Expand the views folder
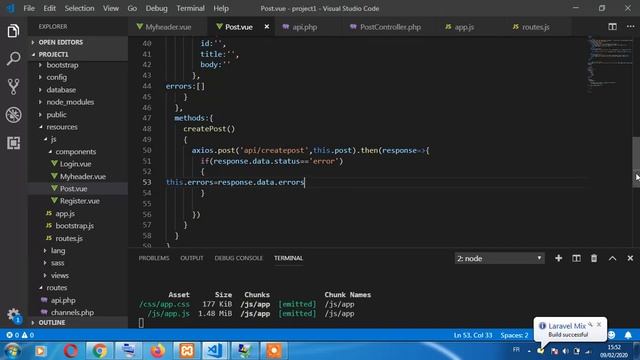 tap(60, 276)
